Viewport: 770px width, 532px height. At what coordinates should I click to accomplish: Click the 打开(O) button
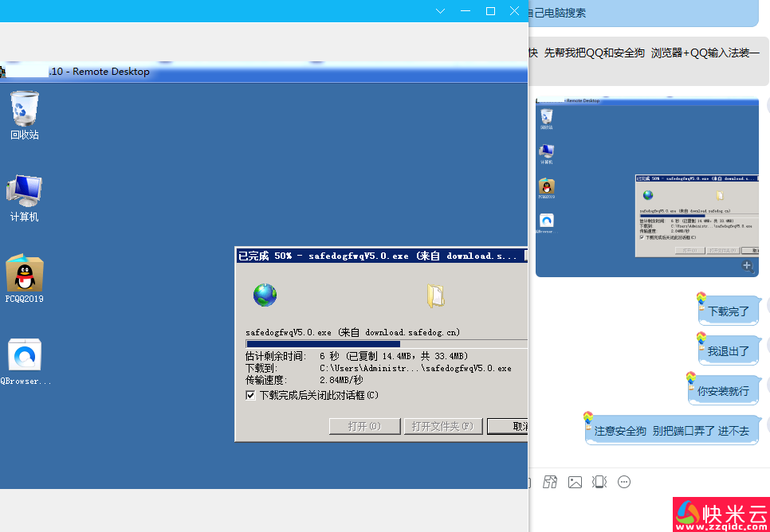coord(365,426)
